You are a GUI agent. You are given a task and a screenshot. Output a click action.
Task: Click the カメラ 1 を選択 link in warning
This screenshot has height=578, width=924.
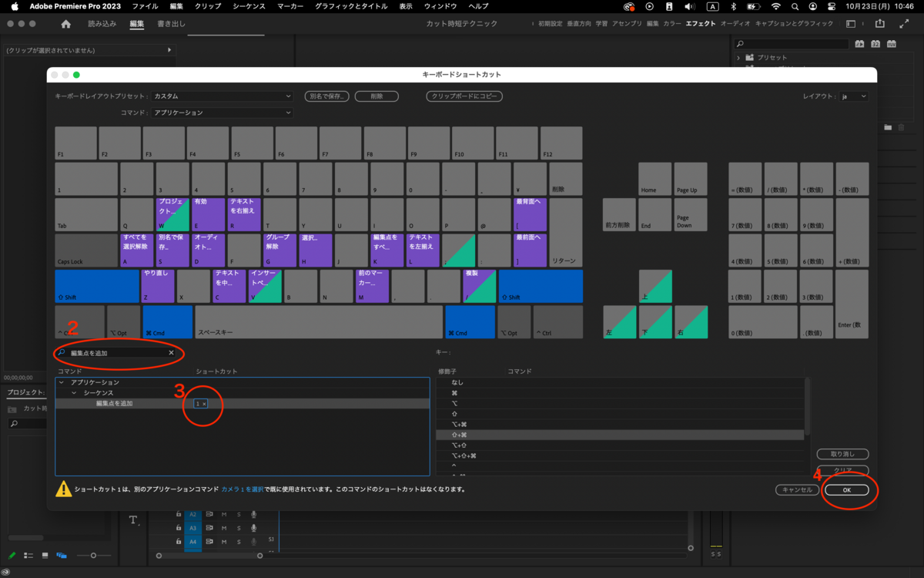point(243,489)
